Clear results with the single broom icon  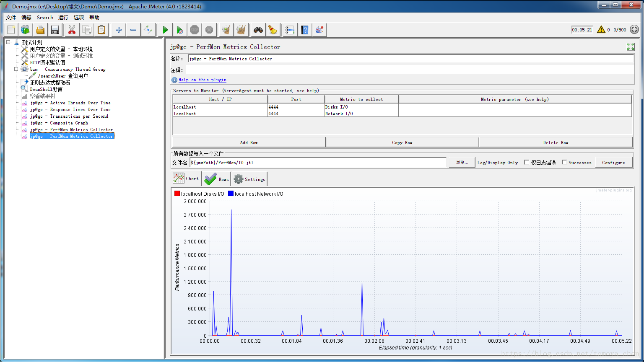(x=226, y=30)
